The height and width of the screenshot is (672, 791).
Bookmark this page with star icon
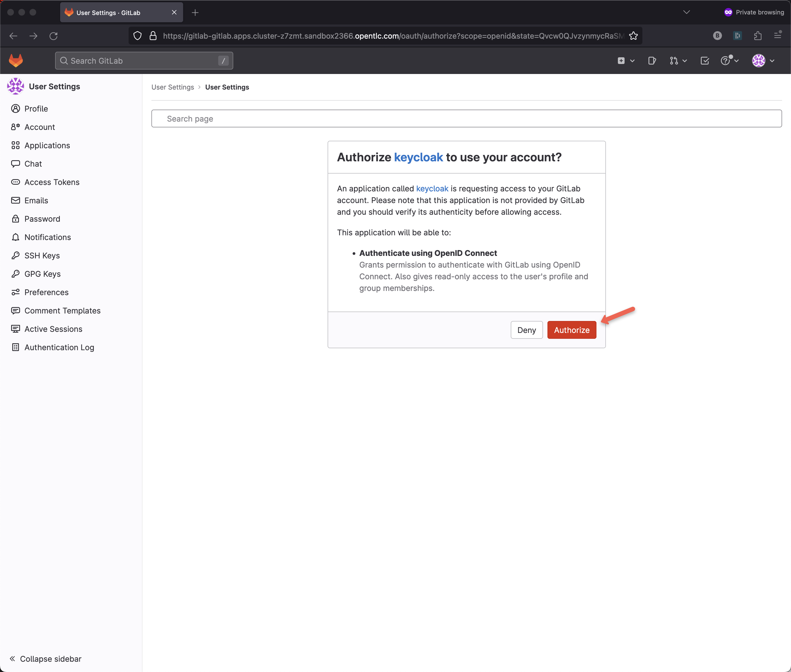pyautogui.click(x=633, y=36)
